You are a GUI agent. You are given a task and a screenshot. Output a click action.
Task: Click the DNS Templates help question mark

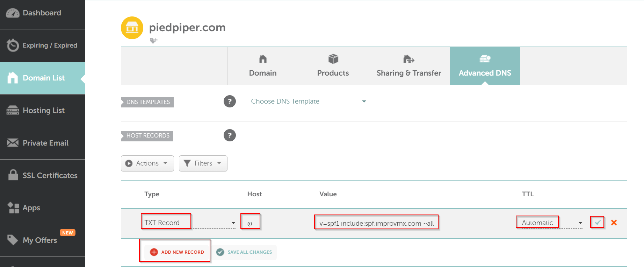tap(230, 101)
